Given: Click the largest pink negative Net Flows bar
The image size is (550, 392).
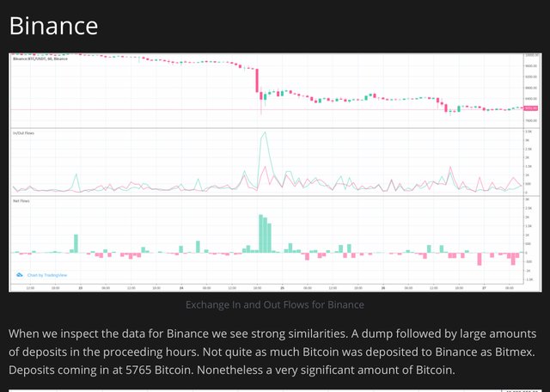Looking at the screenshot, I should click(480, 259).
